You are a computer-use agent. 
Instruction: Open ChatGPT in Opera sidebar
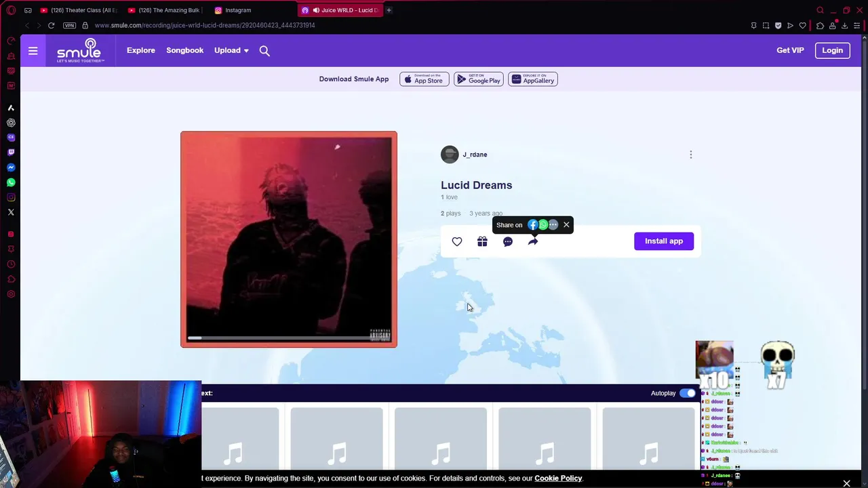point(11,123)
